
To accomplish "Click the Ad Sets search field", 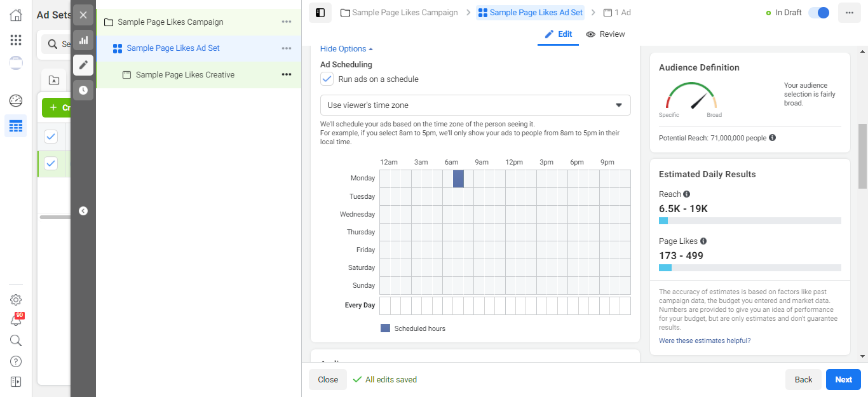I will (57, 44).
